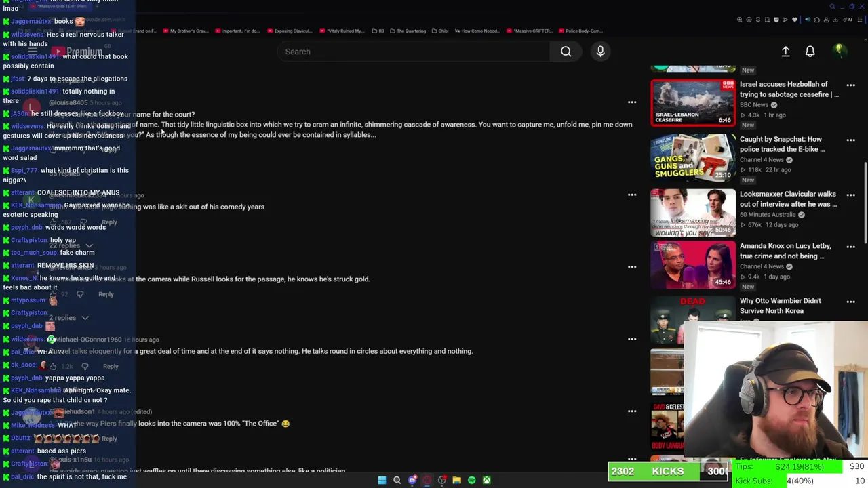The height and width of the screenshot is (488, 868).
Task: Open options menu for jehudson1 'The Office' comment
Action: tap(632, 411)
